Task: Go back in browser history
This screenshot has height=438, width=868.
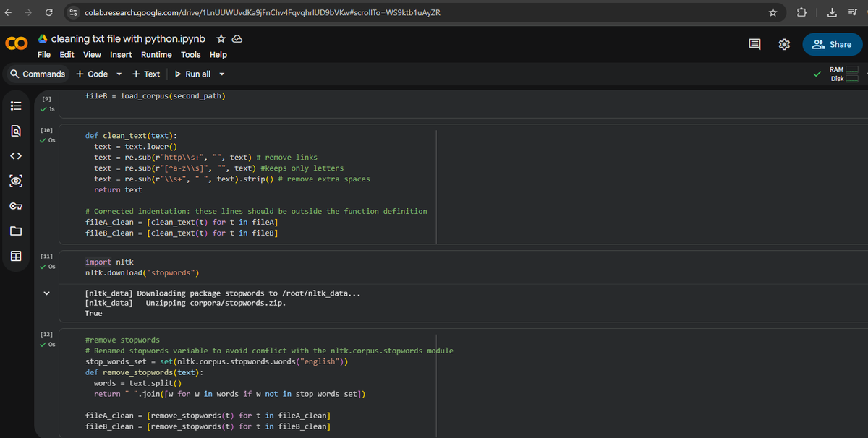Action: pos(9,12)
